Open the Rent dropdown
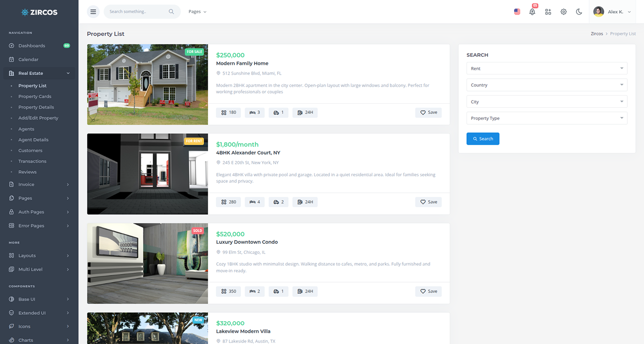The image size is (644, 344). coord(547,68)
